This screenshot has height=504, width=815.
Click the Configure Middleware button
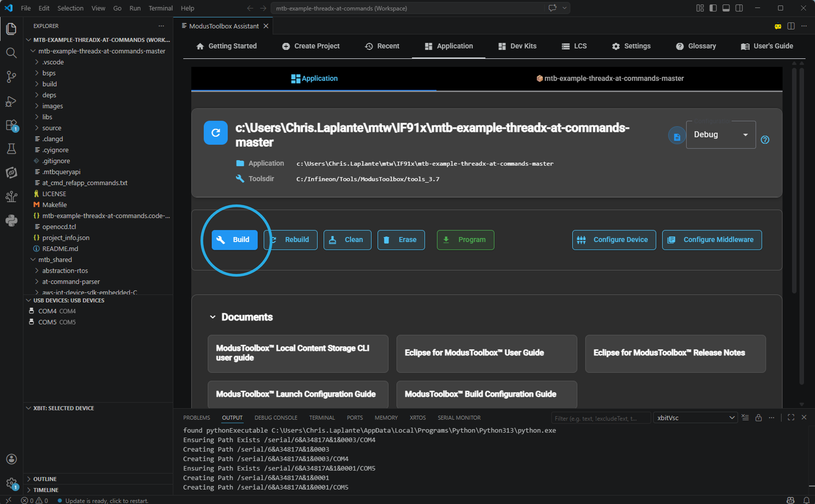pos(712,240)
